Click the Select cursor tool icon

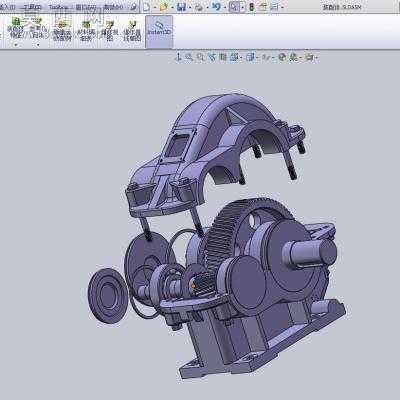(x=234, y=7)
